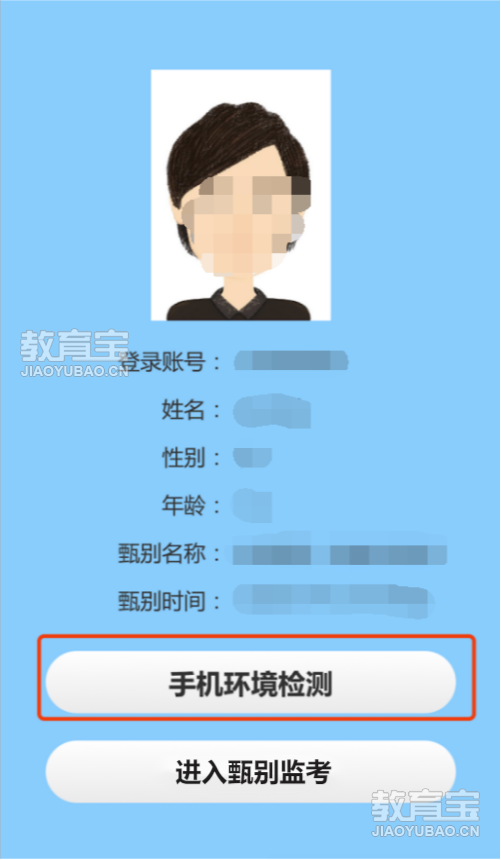Click the JIAOYUBAO.CN text below 进入甄别监考 button

(x=426, y=831)
